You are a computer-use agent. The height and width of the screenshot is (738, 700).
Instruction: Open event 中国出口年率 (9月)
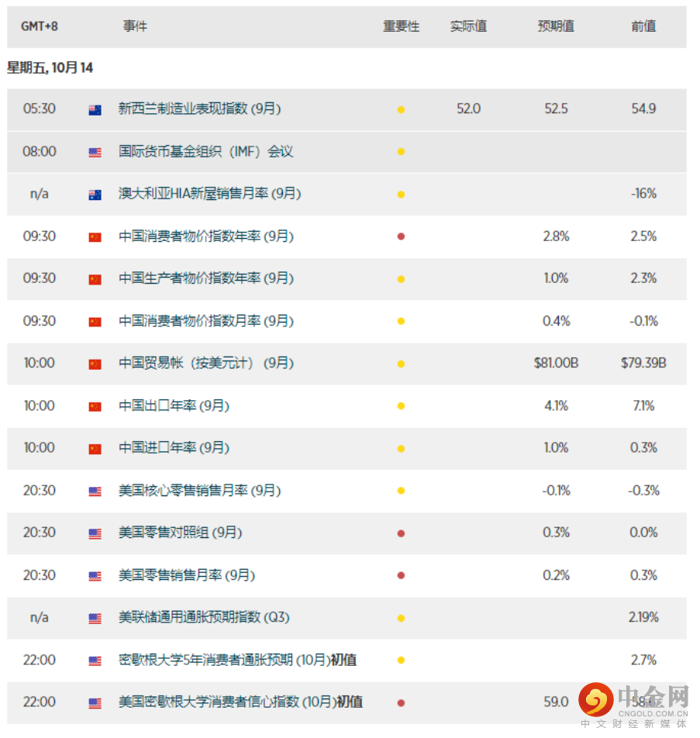(x=174, y=405)
